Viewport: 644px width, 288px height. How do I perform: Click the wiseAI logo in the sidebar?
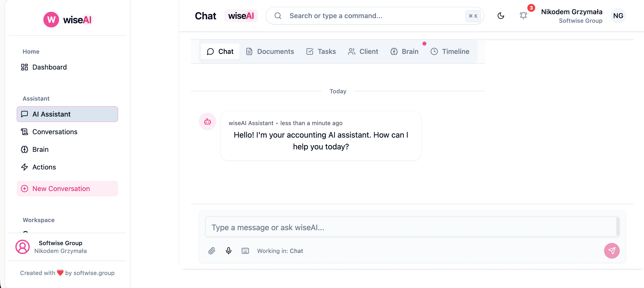[x=68, y=19]
